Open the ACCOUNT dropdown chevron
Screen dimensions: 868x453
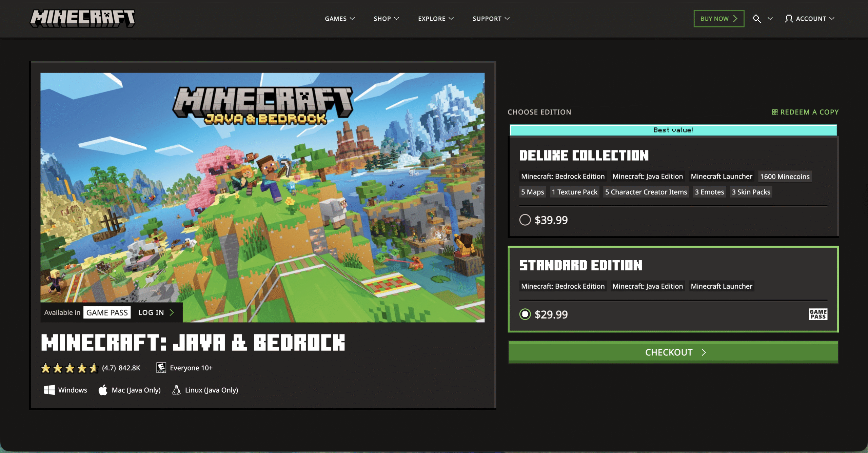832,19
